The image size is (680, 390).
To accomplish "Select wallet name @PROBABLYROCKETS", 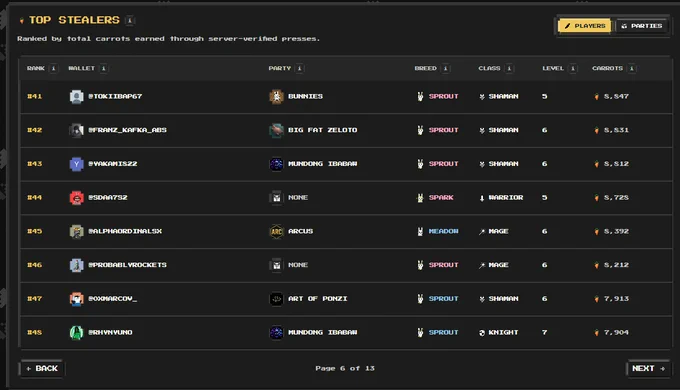I will coord(128,265).
